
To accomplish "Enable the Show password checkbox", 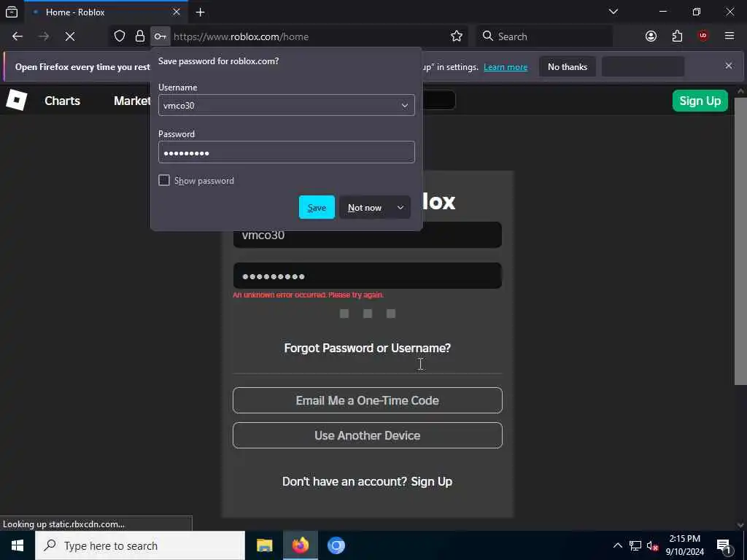I will click(164, 181).
